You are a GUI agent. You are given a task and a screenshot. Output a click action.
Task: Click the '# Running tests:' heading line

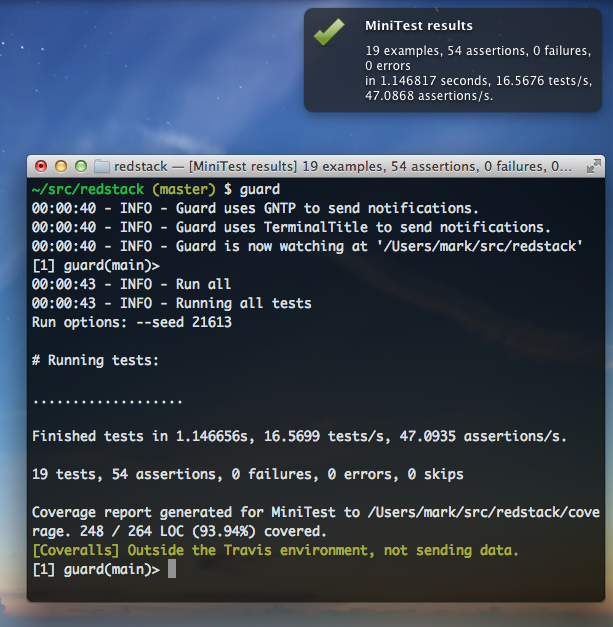(x=95, y=360)
